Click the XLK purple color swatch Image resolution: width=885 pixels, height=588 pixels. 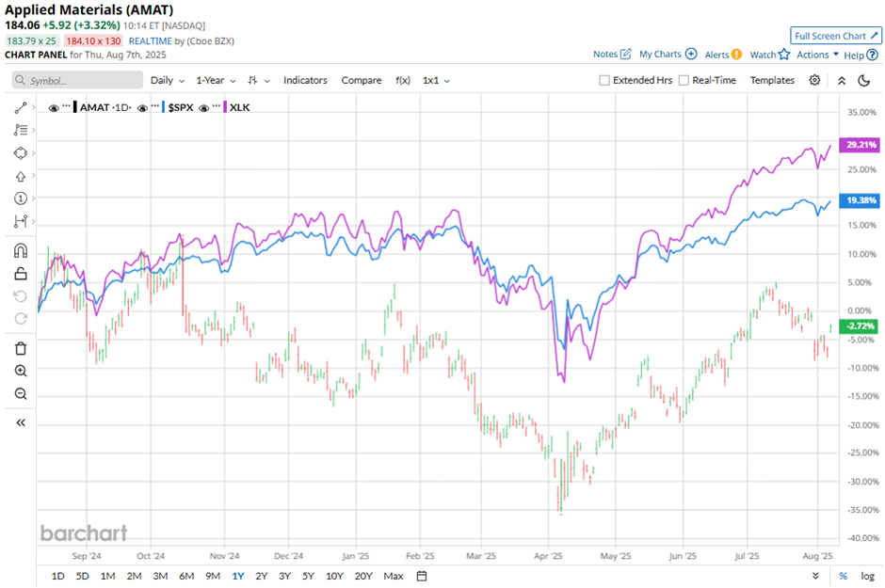coord(225,107)
